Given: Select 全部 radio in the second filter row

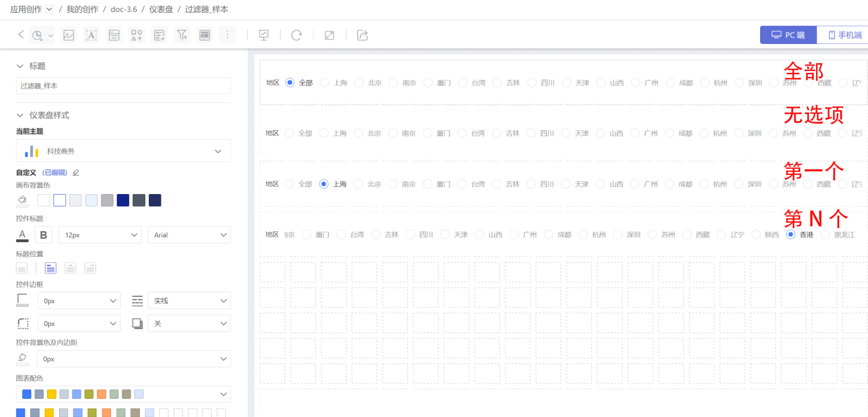Looking at the screenshot, I should [289, 133].
